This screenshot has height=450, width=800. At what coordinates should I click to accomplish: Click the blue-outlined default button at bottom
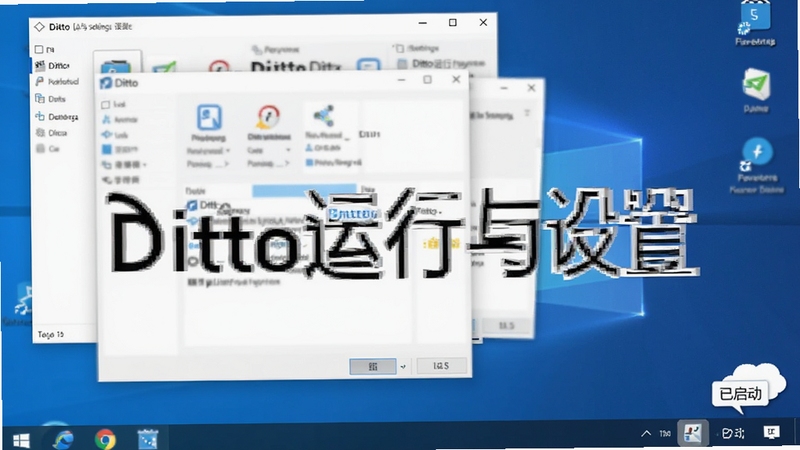pyautogui.click(x=372, y=366)
